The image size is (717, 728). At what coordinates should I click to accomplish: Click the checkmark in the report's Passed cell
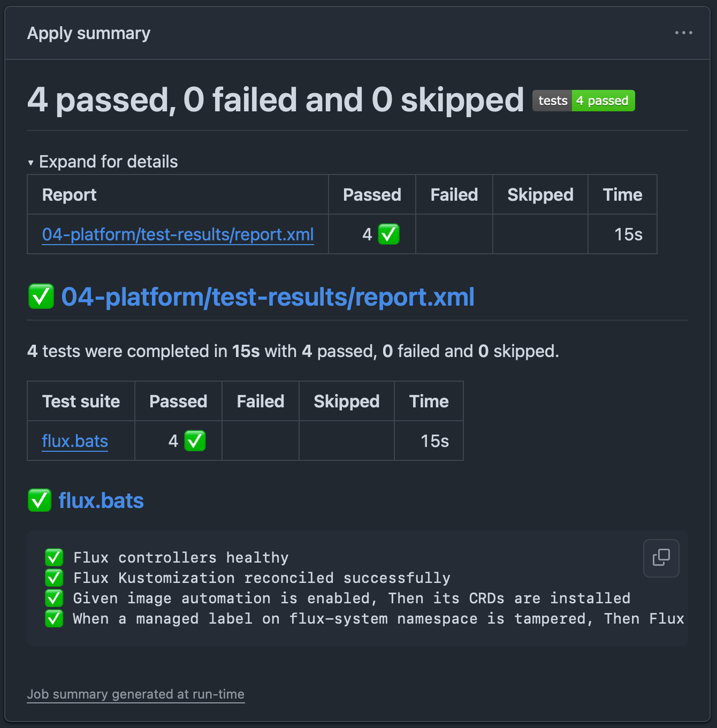click(x=389, y=234)
